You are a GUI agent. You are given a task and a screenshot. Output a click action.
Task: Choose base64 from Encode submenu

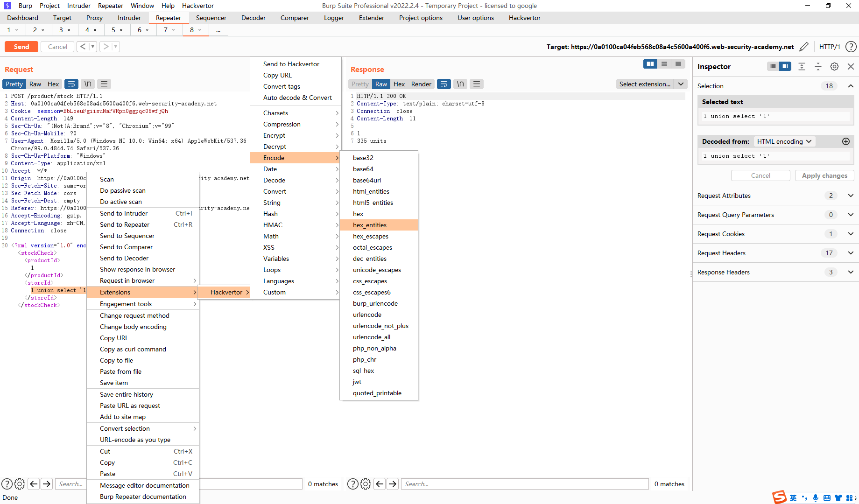[x=379, y=169]
